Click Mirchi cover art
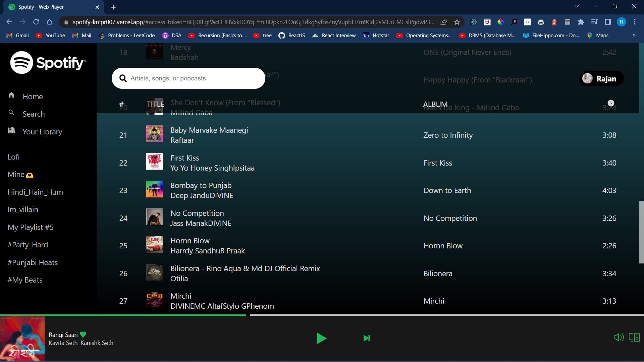 [x=155, y=300]
